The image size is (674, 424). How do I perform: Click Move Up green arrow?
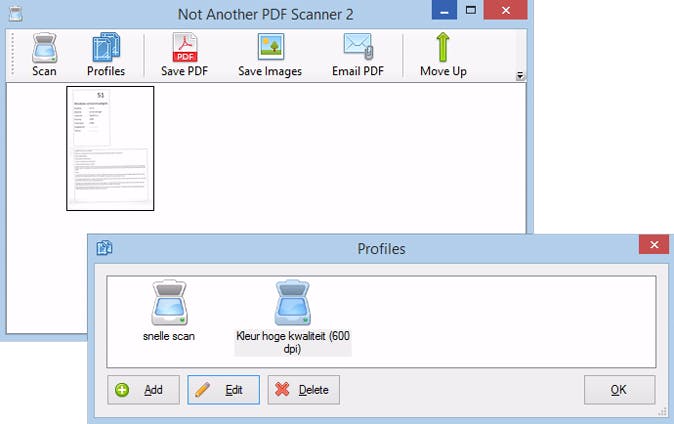pyautogui.click(x=443, y=55)
